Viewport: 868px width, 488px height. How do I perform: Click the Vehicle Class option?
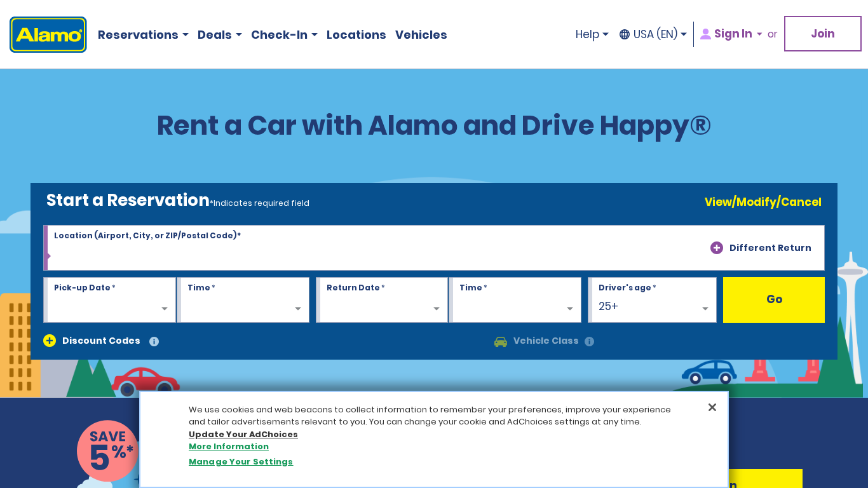(x=536, y=341)
